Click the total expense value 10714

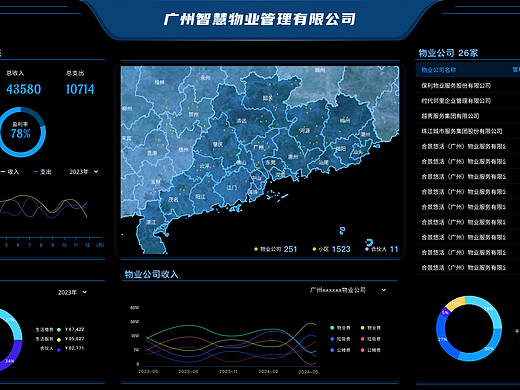point(80,89)
